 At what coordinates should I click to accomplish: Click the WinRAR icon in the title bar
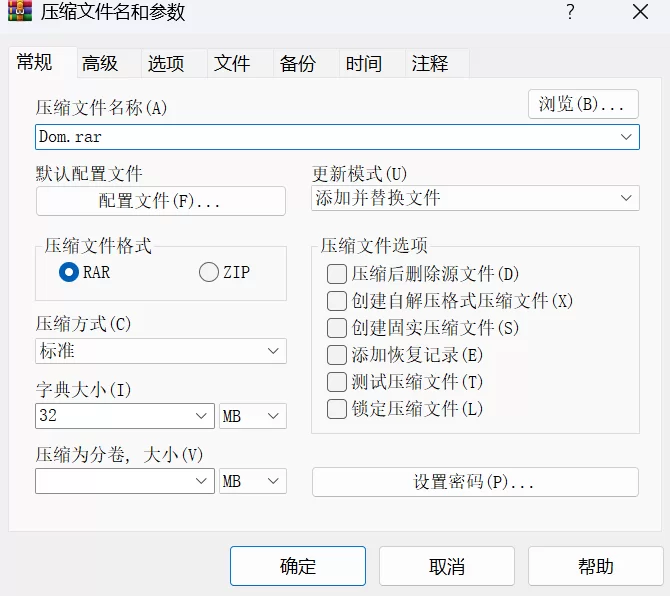click(20, 11)
